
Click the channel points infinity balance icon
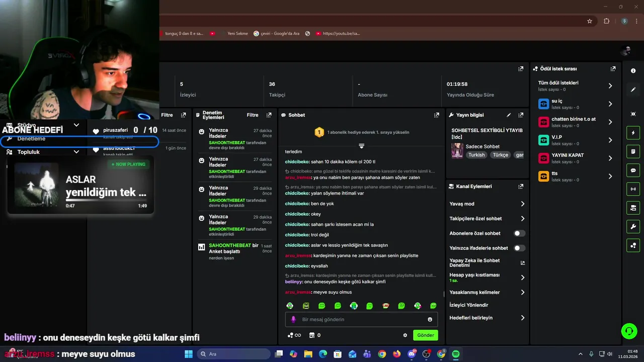(x=294, y=335)
